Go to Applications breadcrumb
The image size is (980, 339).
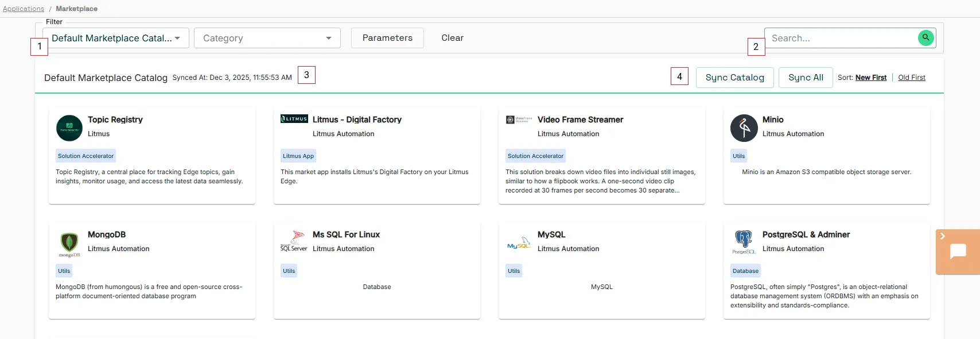click(x=24, y=9)
